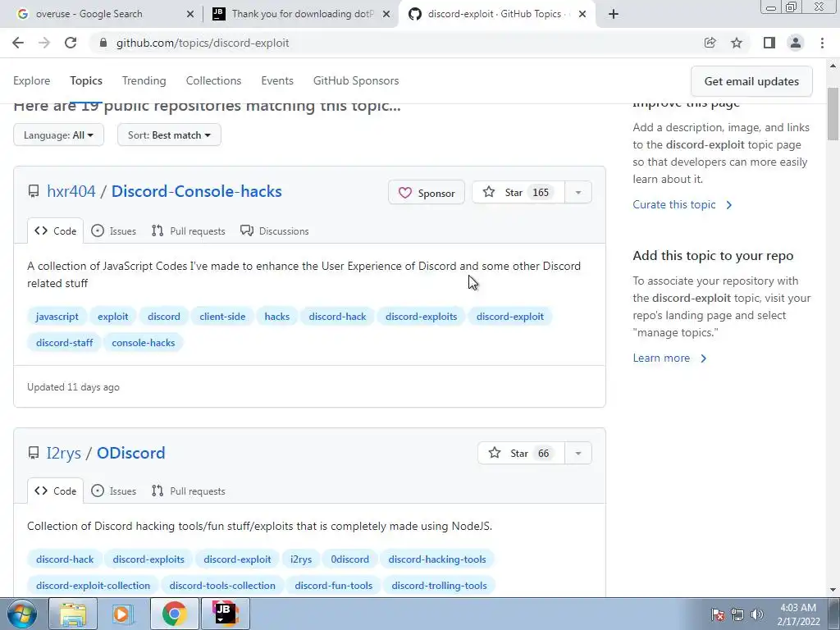Open the Trending navigation item
The height and width of the screenshot is (630, 840).
tap(144, 80)
